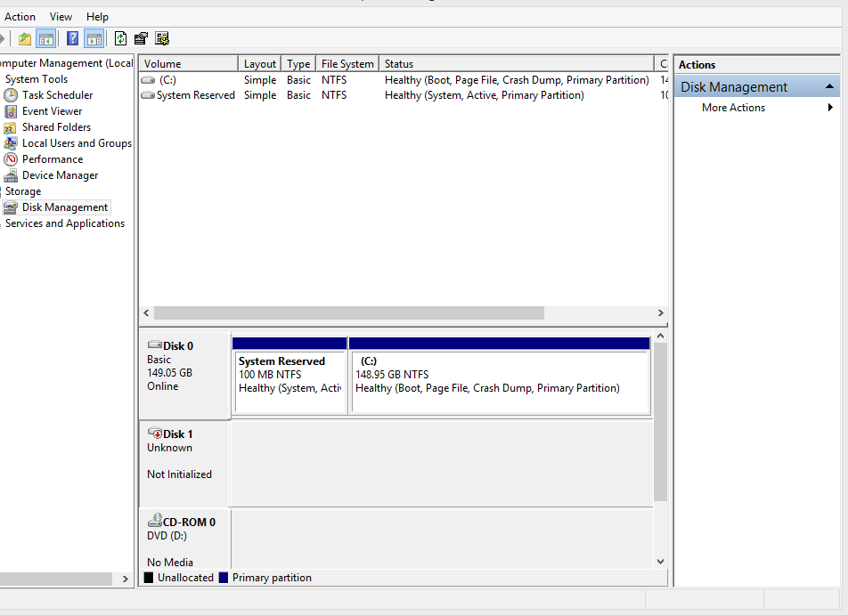
Task: Click the Shared Folders icon
Action: [10, 127]
